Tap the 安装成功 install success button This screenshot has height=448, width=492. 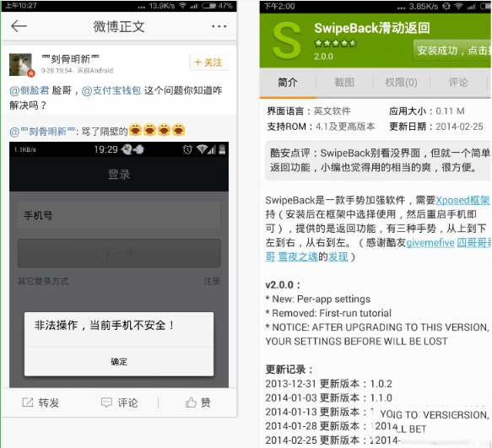pos(452,50)
